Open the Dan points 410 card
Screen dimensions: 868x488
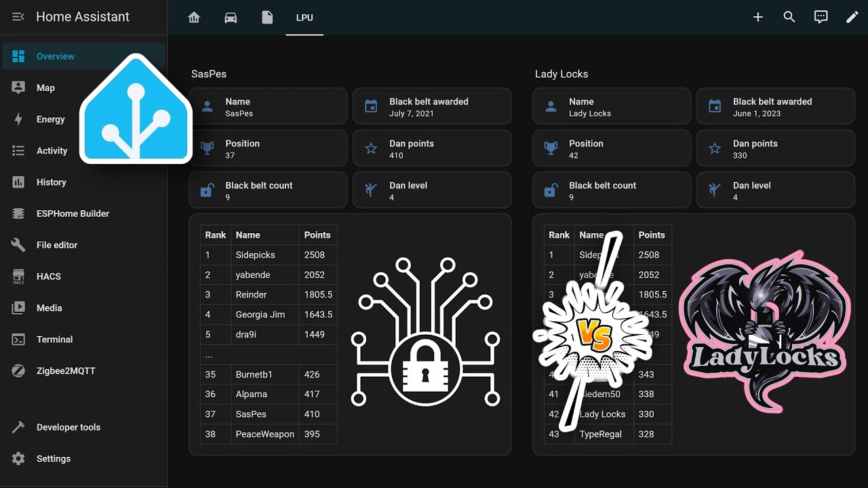coord(432,148)
